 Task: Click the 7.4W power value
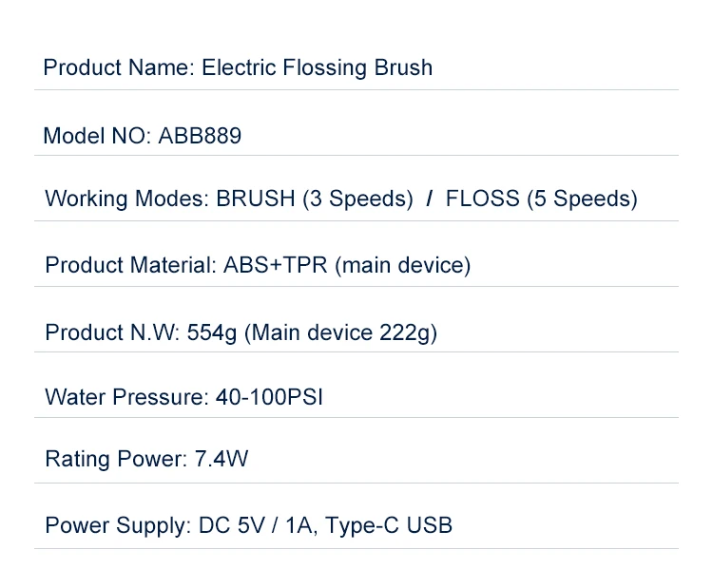(x=222, y=460)
